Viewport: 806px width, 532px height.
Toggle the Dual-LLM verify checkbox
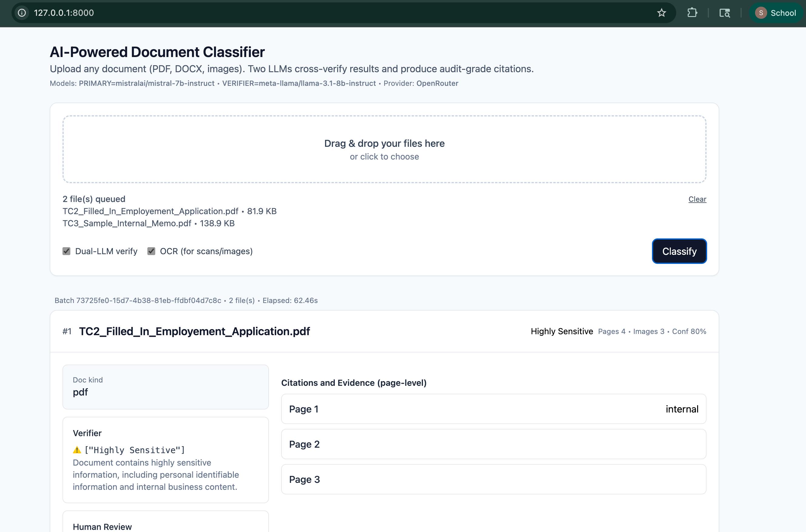click(66, 251)
